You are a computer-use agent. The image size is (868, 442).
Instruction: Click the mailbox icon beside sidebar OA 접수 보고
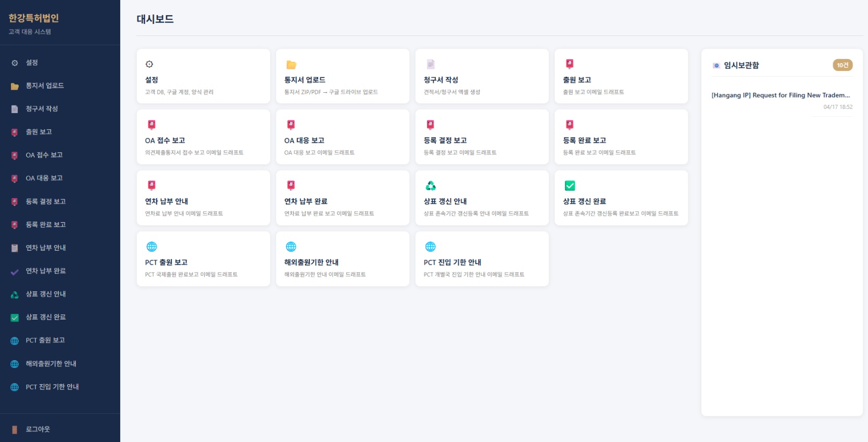15,155
